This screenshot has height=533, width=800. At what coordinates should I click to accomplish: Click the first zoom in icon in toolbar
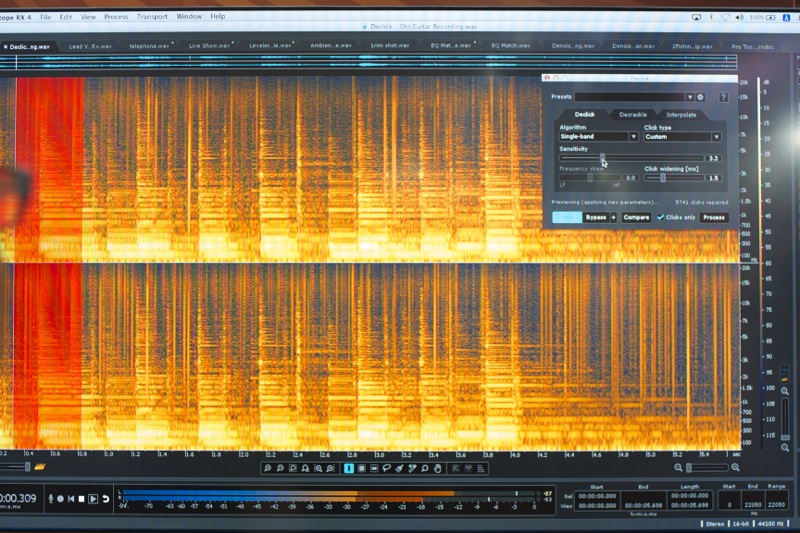point(267,468)
